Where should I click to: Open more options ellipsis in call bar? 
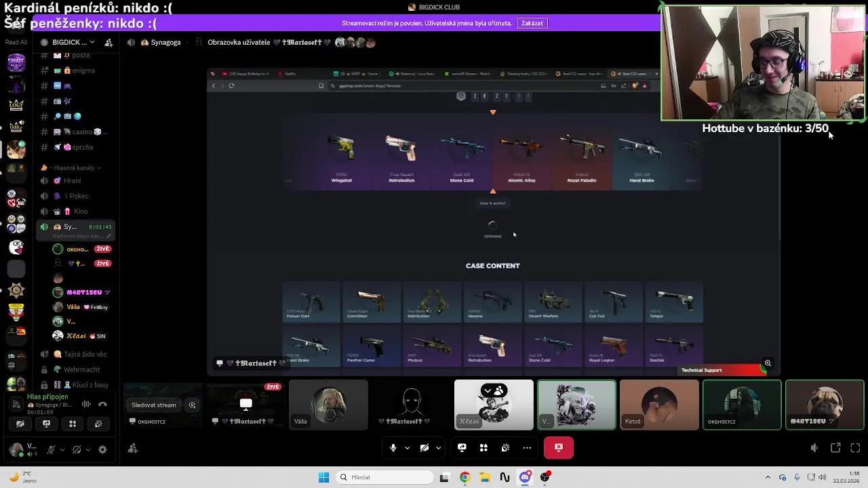pyautogui.click(x=527, y=447)
